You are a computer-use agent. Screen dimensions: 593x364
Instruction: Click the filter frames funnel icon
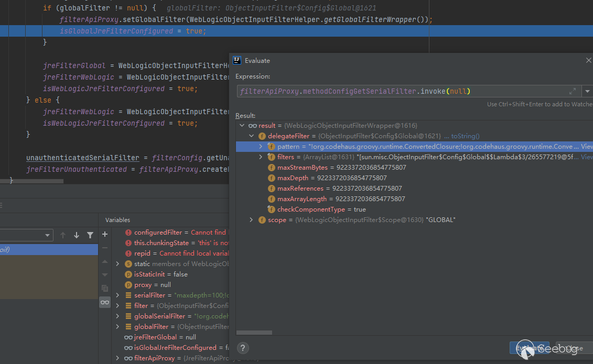coord(90,235)
